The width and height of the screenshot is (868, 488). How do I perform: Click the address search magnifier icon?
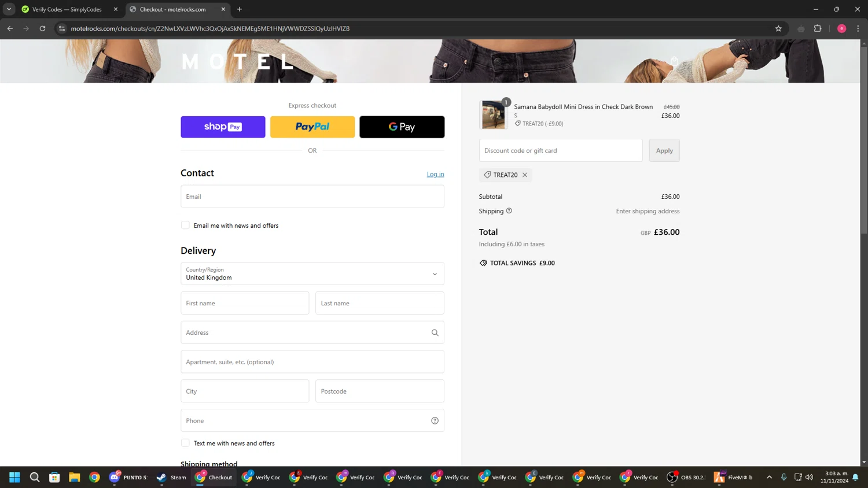[435, 332]
